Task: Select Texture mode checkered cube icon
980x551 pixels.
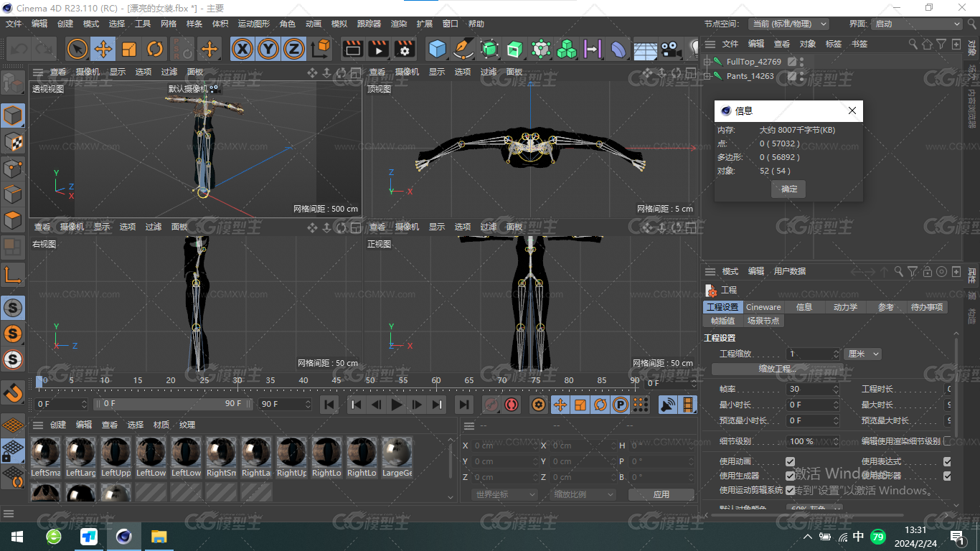Action: 13,142
